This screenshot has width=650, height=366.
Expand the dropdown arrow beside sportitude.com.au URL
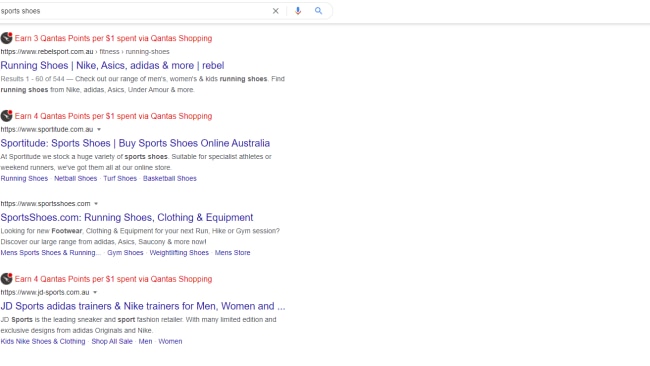pos(99,129)
